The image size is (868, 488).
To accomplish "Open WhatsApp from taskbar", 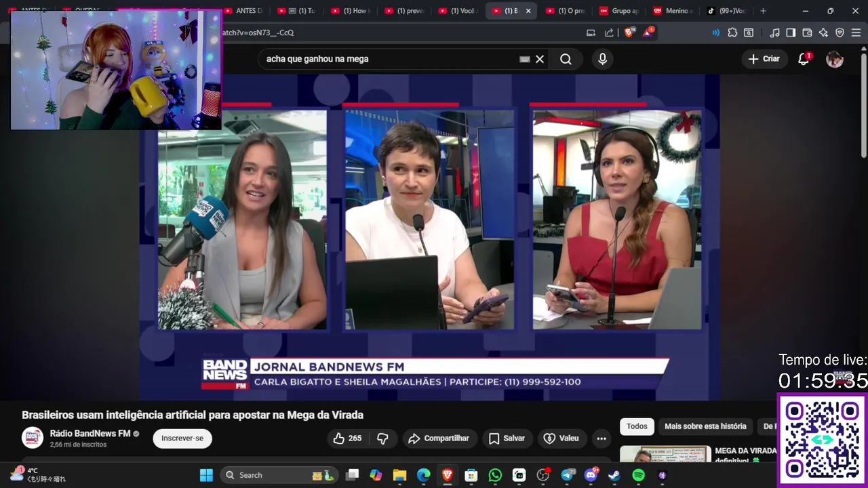I will tap(495, 475).
